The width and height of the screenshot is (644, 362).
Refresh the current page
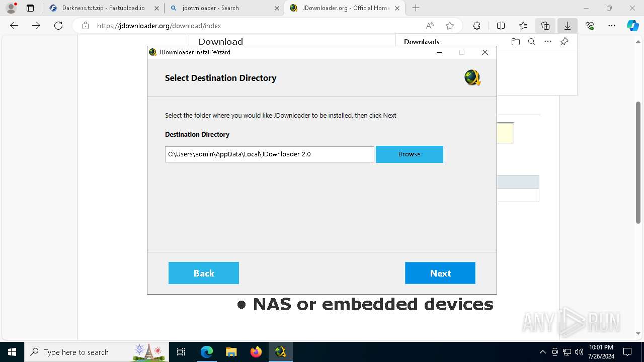(x=58, y=26)
